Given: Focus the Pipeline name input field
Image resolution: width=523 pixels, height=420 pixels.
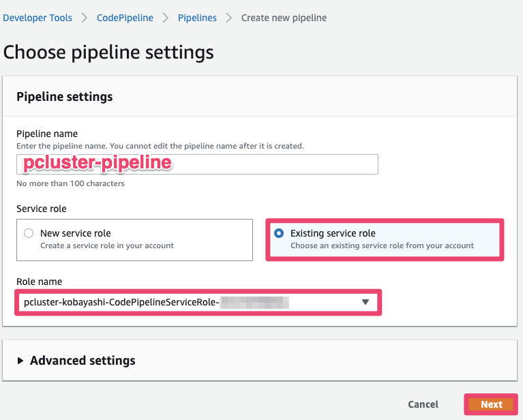Looking at the screenshot, I should pyautogui.click(x=197, y=164).
